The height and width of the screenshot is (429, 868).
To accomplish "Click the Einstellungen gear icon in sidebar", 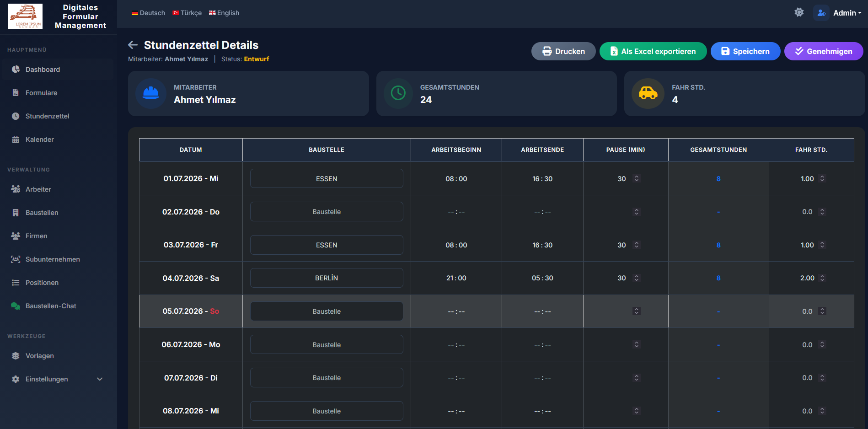I will (16, 379).
